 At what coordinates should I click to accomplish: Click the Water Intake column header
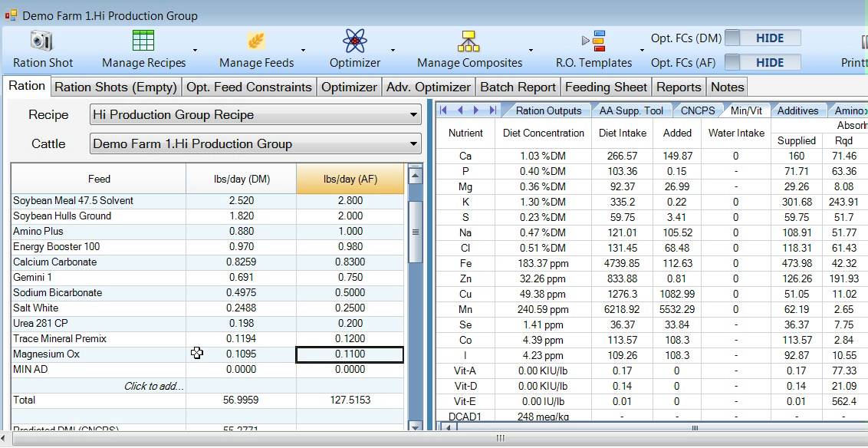(x=736, y=133)
